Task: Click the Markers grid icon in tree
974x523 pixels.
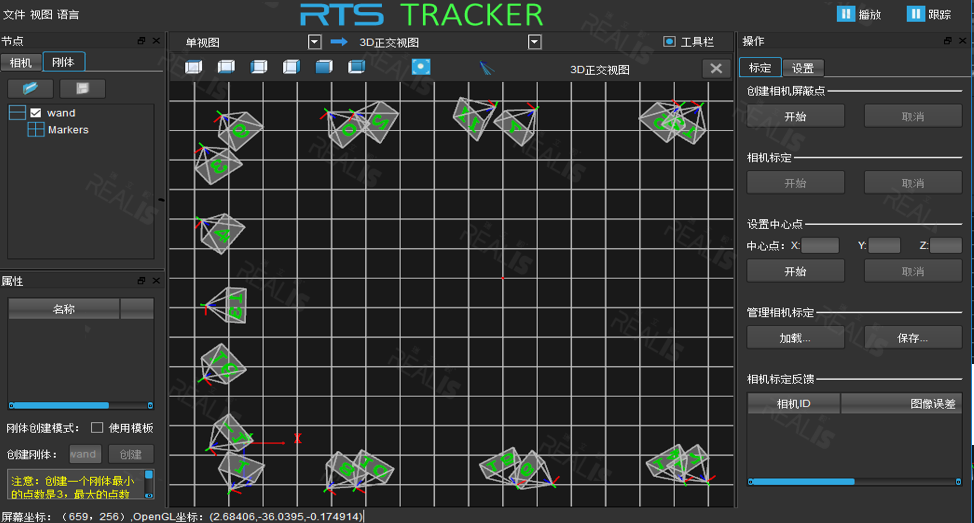Action: pos(36,129)
